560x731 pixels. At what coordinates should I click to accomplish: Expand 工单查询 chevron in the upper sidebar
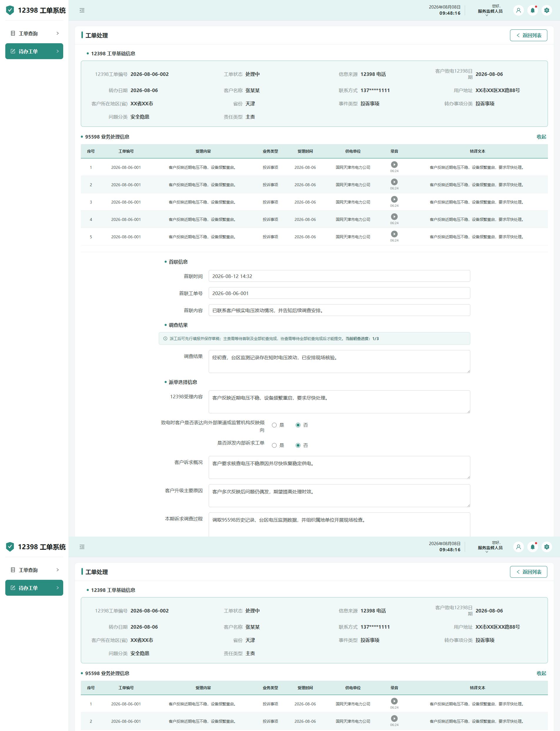pos(57,33)
